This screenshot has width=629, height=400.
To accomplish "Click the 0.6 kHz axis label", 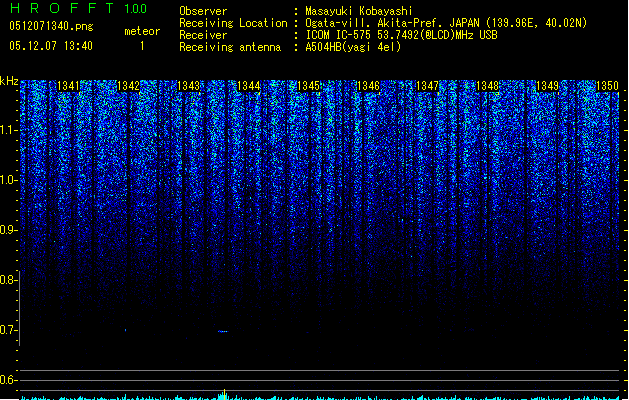I will 8,380.
